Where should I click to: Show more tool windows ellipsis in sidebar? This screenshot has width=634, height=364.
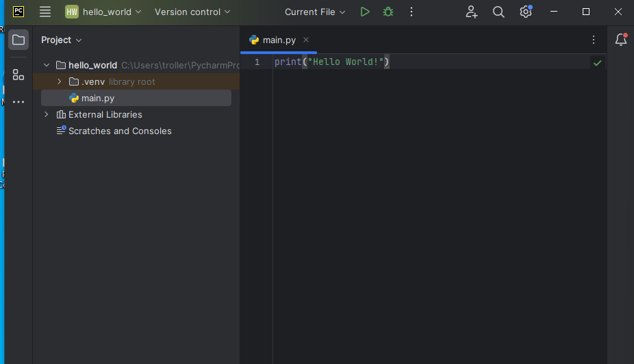tap(18, 102)
